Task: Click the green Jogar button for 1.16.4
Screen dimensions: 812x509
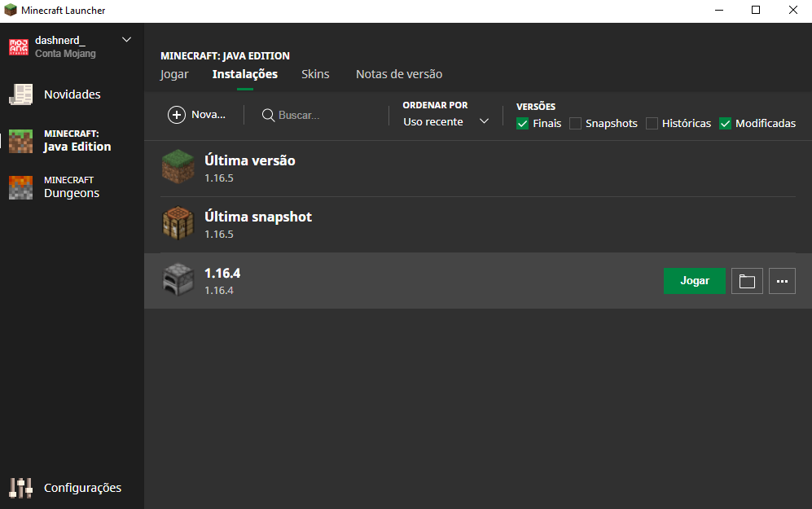Action: coord(695,281)
